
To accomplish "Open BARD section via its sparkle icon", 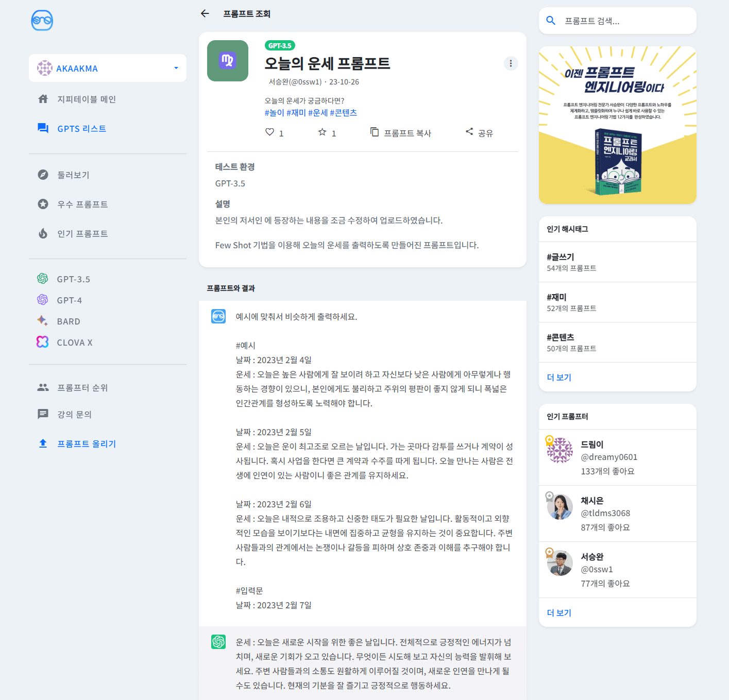I will pos(43,321).
